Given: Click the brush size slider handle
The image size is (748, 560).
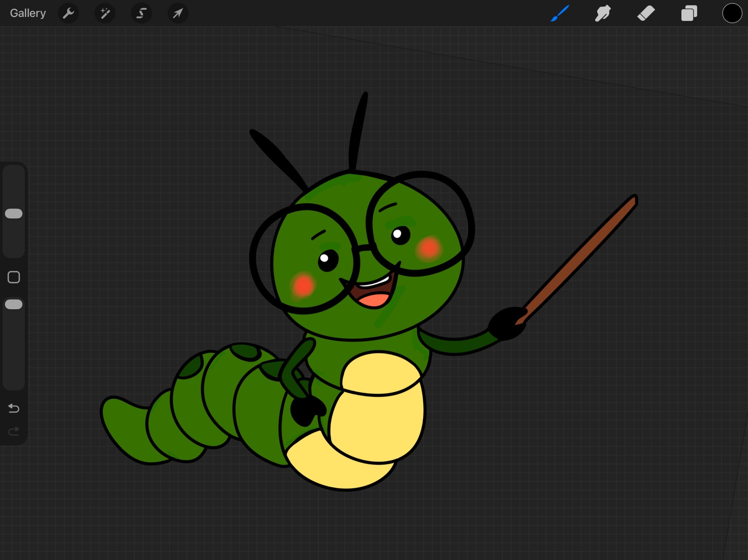Looking at the screenshot, I should point(14,213).
